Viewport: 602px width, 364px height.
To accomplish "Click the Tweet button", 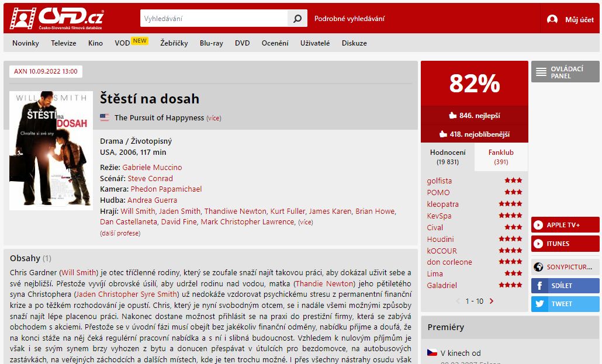I will tap(565, 304).
